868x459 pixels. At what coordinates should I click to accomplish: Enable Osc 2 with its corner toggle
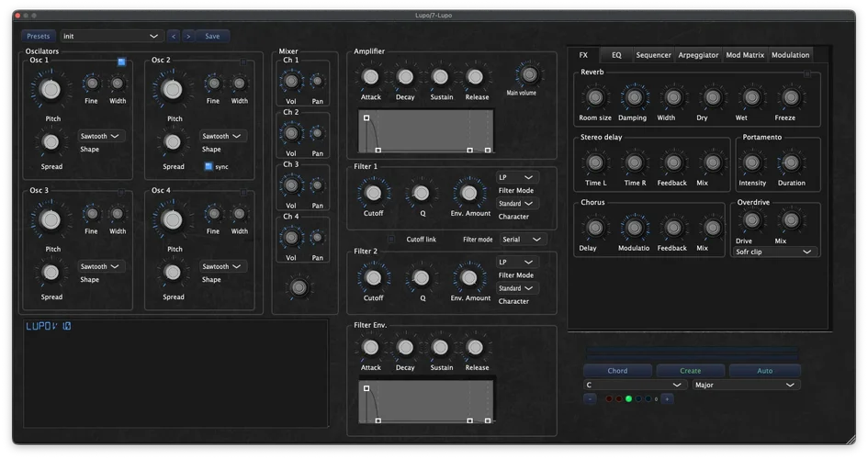pos(243,62)
